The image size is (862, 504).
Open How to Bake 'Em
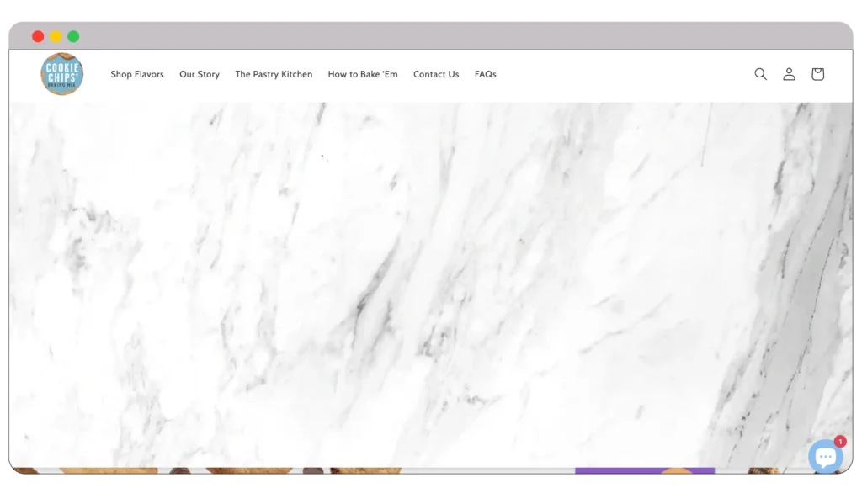click(363, 74)
